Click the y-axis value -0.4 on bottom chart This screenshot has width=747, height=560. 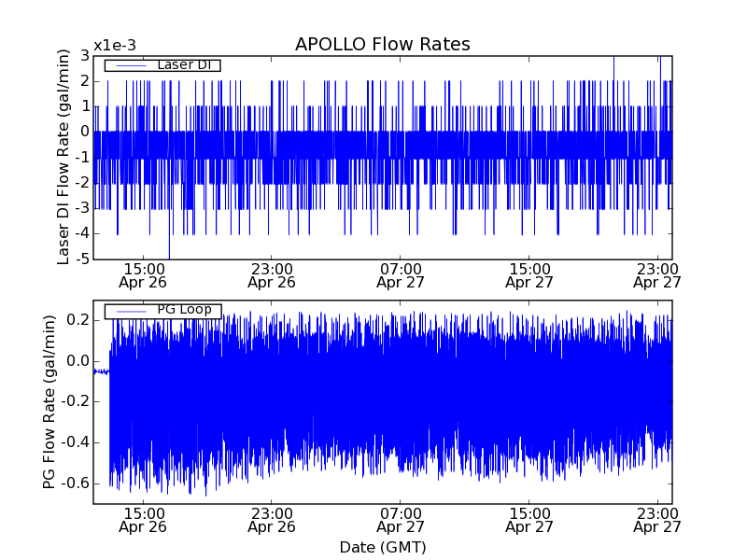click(x=75, y=442)
